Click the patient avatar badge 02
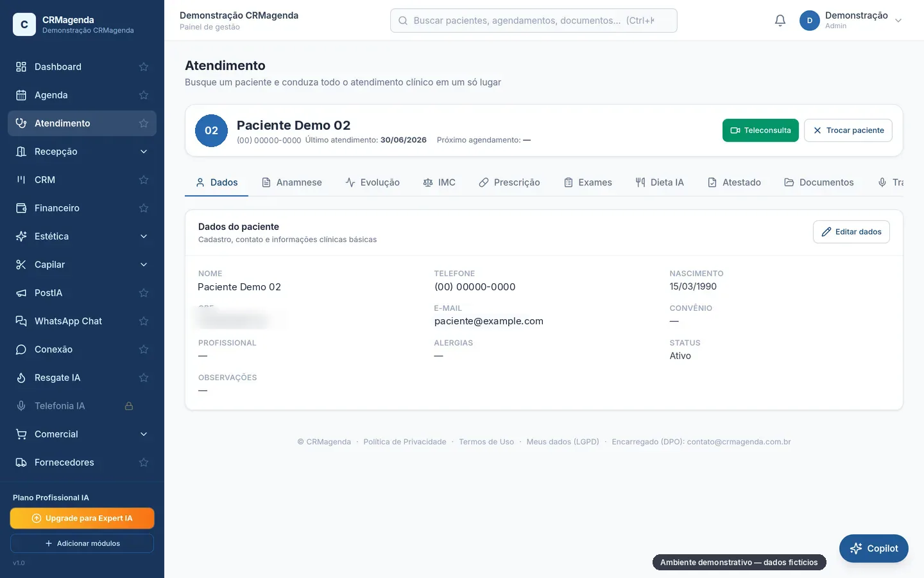Screen dimensions: 924x578 (211, 130)
